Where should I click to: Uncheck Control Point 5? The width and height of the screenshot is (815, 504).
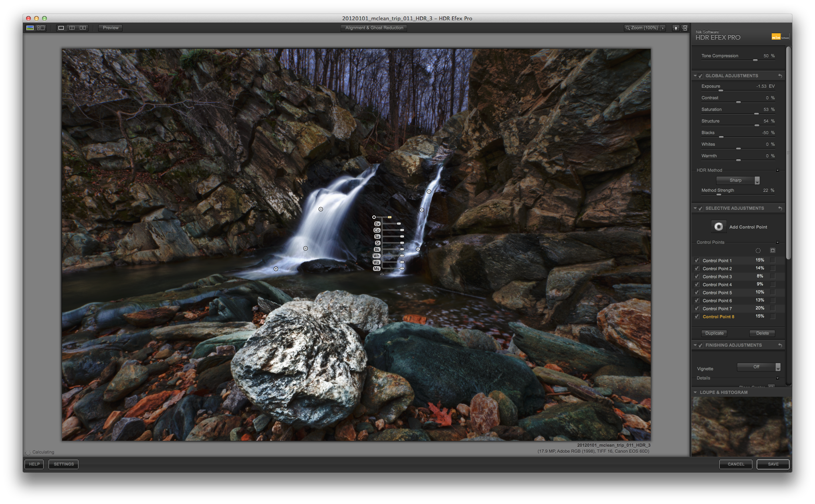tap(697, 292)
